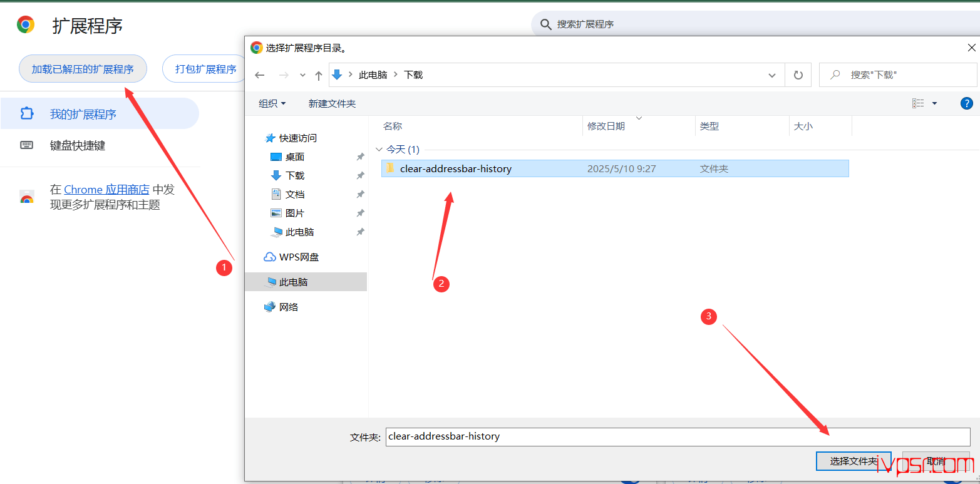Viewport: 980px width, 484px height.
Task: Open 键盘快捷键 in the sidebar
Action: [78, 145]
